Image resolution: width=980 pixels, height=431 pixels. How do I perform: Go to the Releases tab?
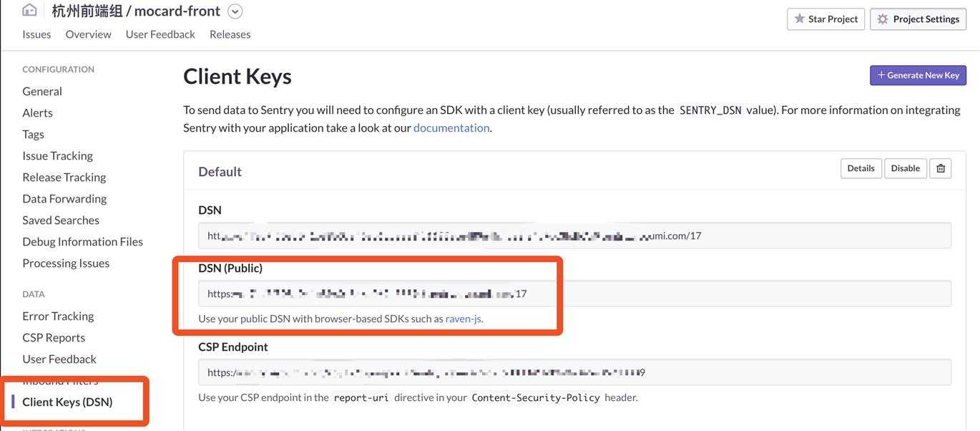[230, 34]
